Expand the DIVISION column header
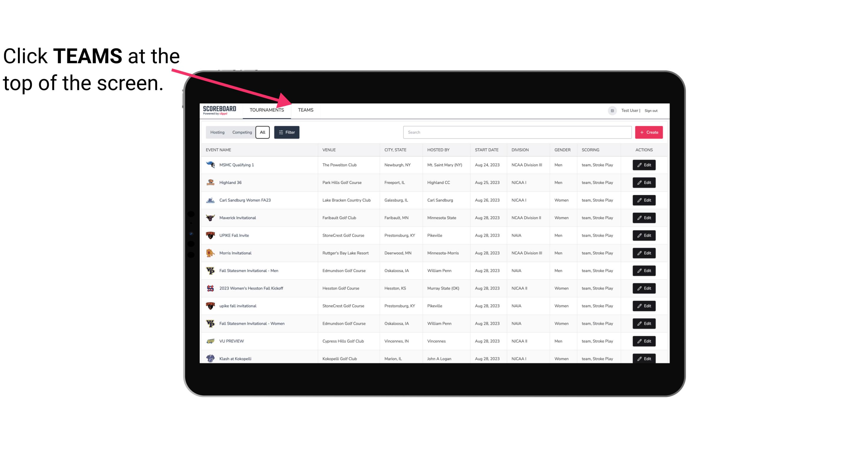Screen dimensions: 868x467 coord(520,149)
